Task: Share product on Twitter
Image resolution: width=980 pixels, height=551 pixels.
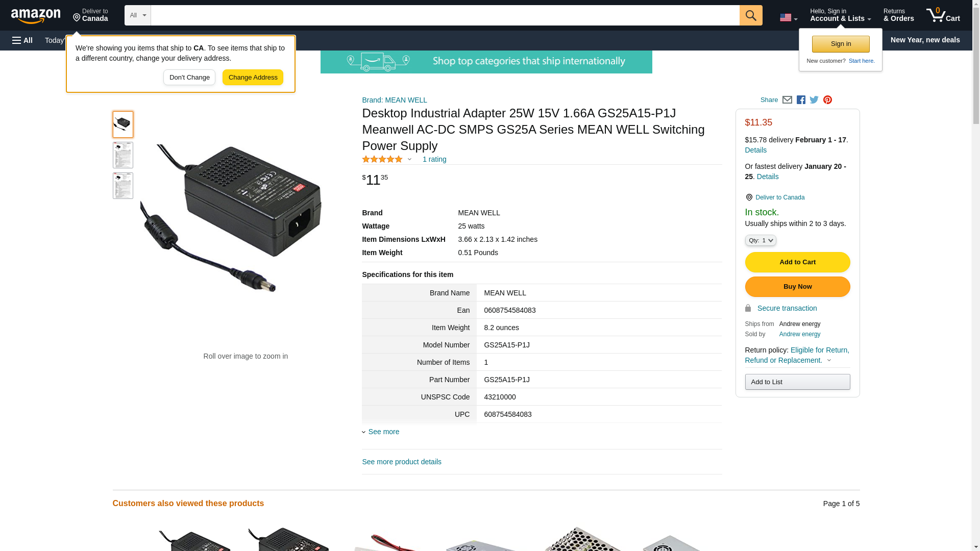Action: pos(814,100)
